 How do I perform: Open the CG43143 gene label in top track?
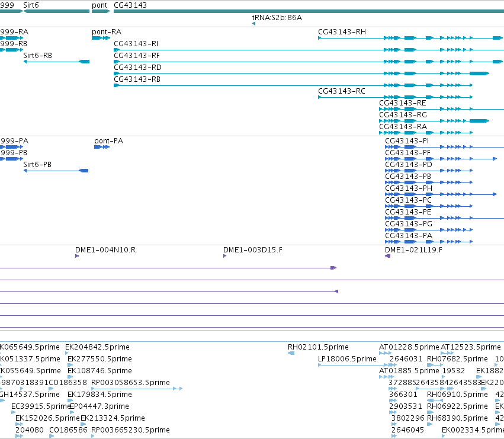click(x=130, y=5)
